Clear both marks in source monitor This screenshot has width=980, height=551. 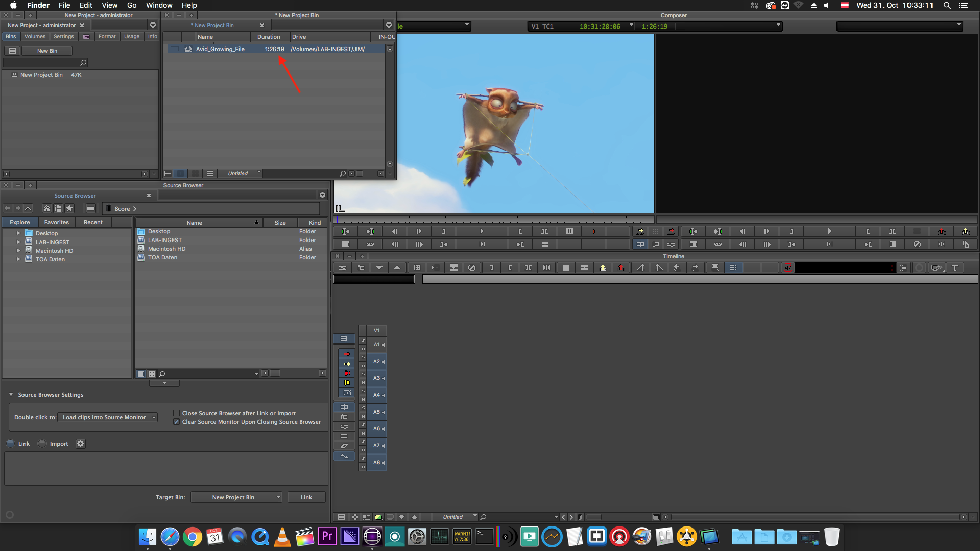click(569, 231)
